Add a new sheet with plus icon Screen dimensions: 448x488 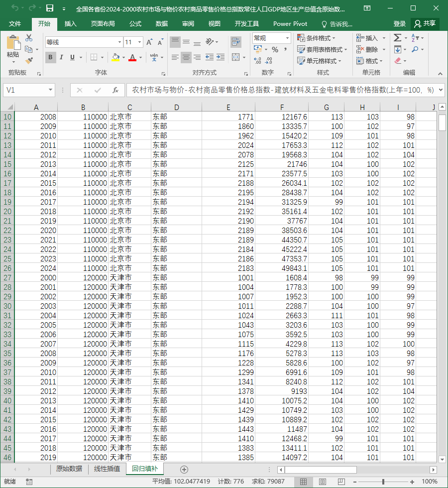184,470
